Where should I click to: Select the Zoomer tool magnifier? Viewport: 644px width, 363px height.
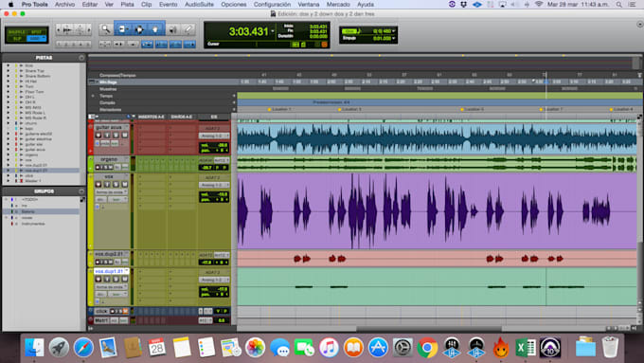click(x=105, y=29)
